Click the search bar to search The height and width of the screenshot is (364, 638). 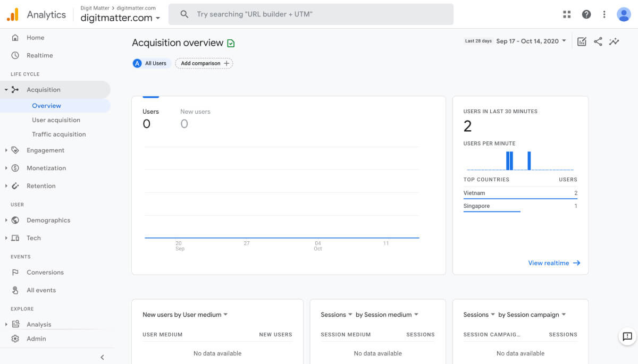click(310, 14)
